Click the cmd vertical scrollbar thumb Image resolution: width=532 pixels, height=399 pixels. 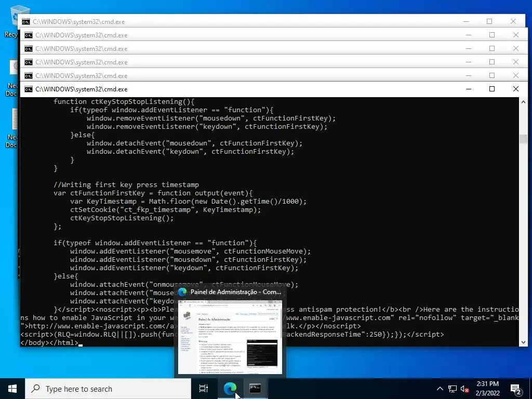click(x=523, y=139)
